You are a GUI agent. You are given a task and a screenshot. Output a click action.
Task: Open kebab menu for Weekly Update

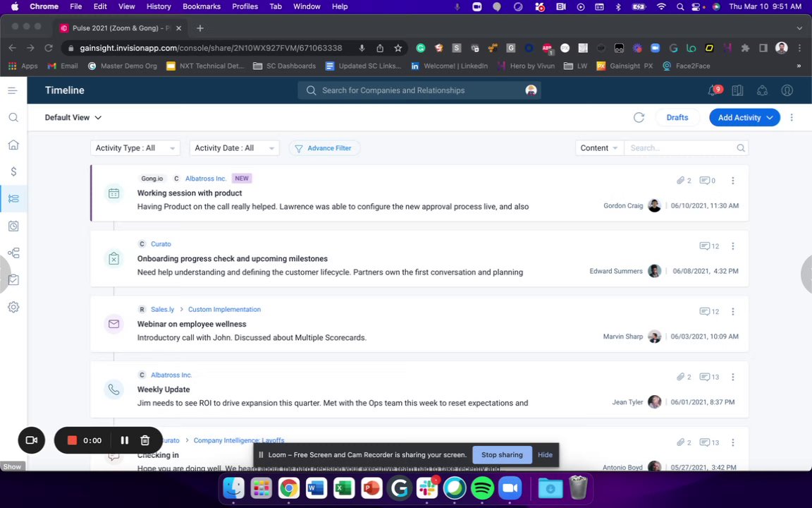pos(733,377)
